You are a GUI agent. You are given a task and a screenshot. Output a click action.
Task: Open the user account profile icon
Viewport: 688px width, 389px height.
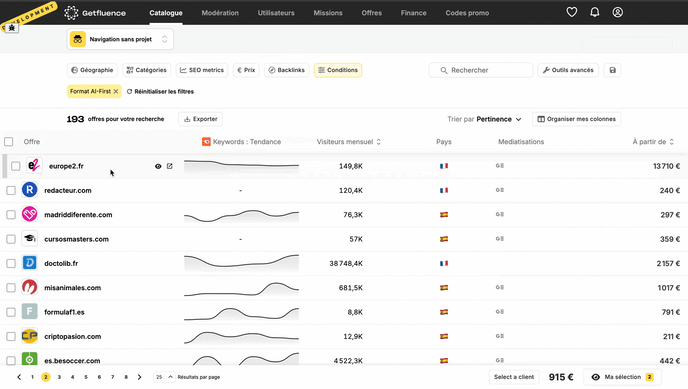[x=617, y=12]
